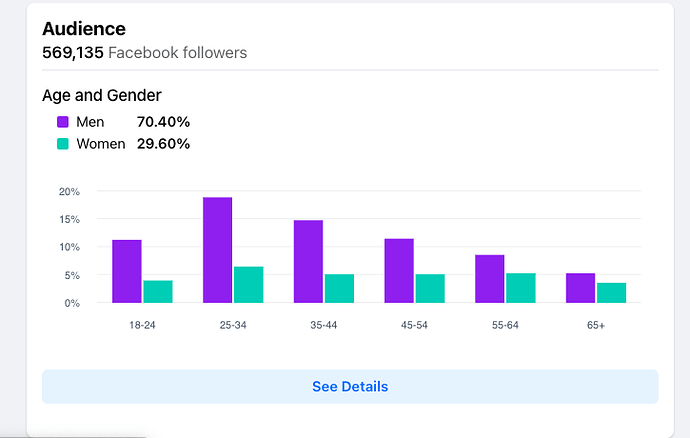The image size is (690, 438).
Task: Click the Women 29.60% legend label
Action: click(133, 144)
